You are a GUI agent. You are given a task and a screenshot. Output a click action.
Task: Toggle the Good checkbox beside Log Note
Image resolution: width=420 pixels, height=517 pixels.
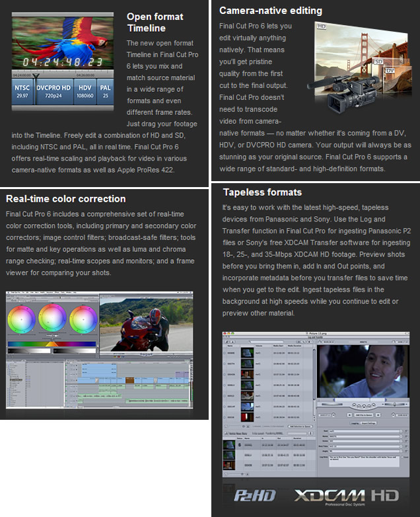click(x=402, y=457)
